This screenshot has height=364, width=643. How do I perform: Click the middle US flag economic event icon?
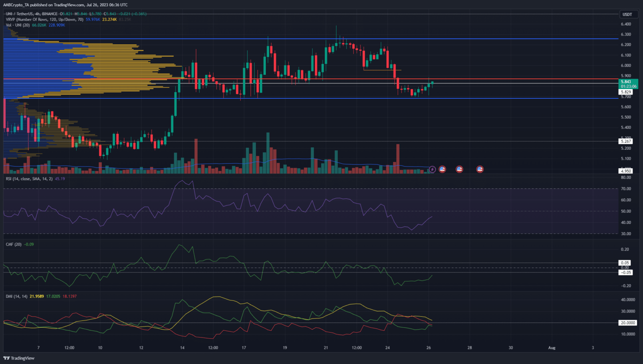coord(459,169)
